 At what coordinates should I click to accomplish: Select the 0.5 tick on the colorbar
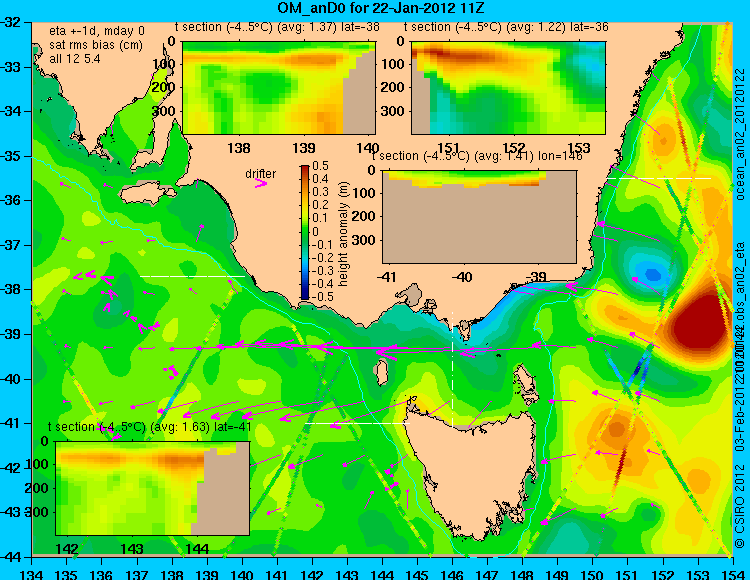click(x=320, y=166)
